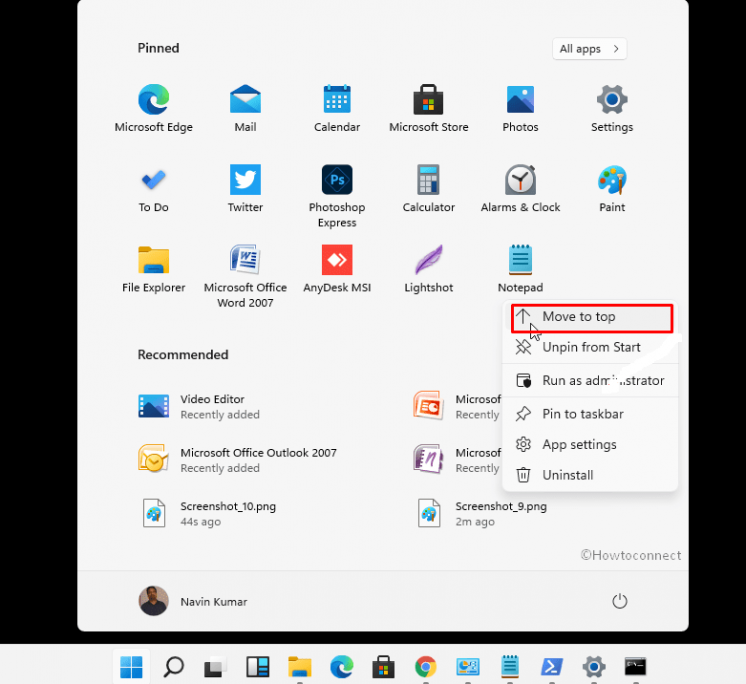Image resolution: width=746 pixels, height=684 pixels.
Task: Choose Unpin from Start
Action: [590, 347]
